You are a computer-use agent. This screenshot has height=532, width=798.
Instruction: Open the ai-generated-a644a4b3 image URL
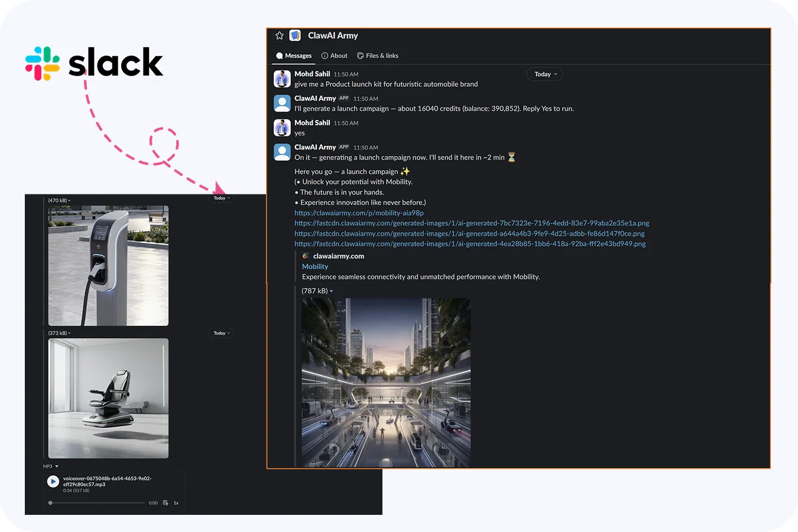(469, 233)
